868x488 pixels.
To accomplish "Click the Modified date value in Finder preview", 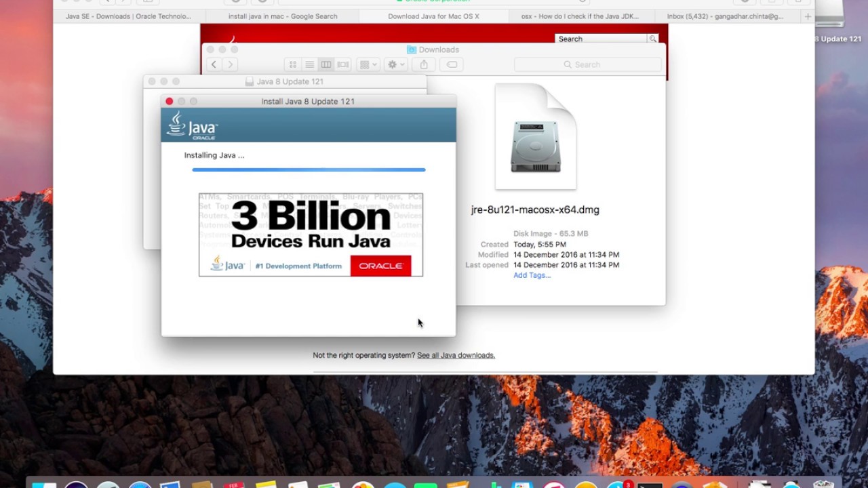I will click(x=566, y=255).
